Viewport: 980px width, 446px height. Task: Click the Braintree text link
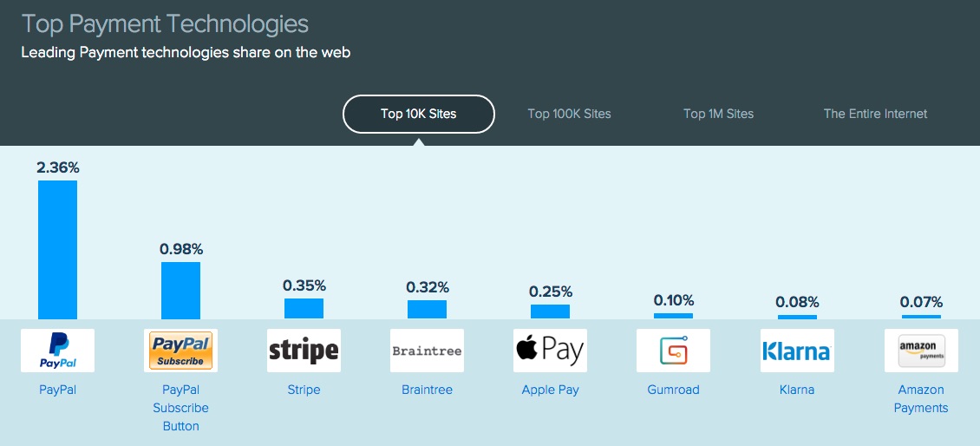427,390
